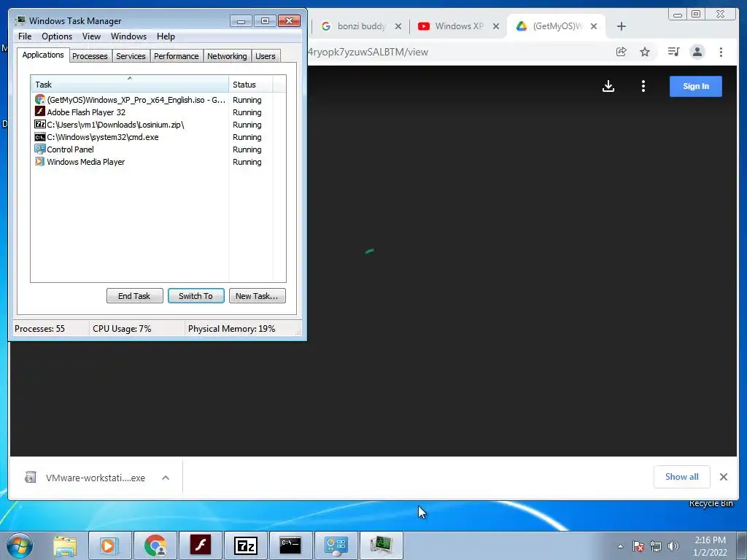747x560 pixels.
Task: Expand VMware download options chevron
Action: point(166,478)
